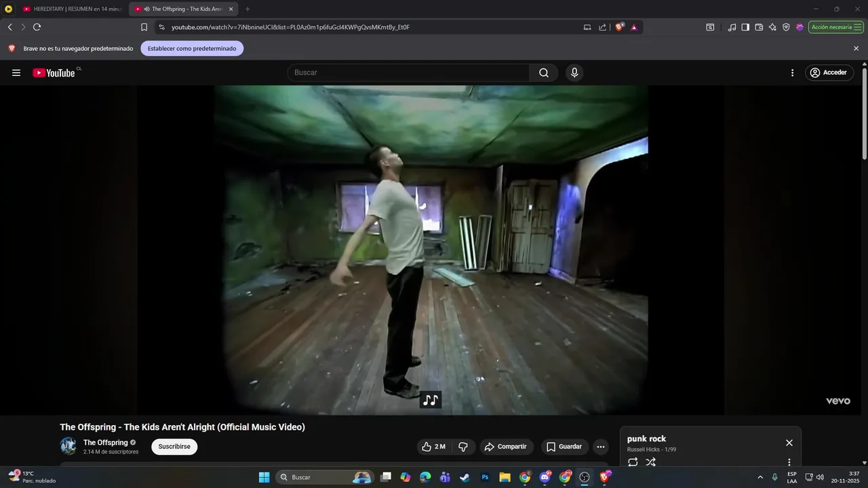
Task: Open Brave Shields lion icon
Action: 619,27
